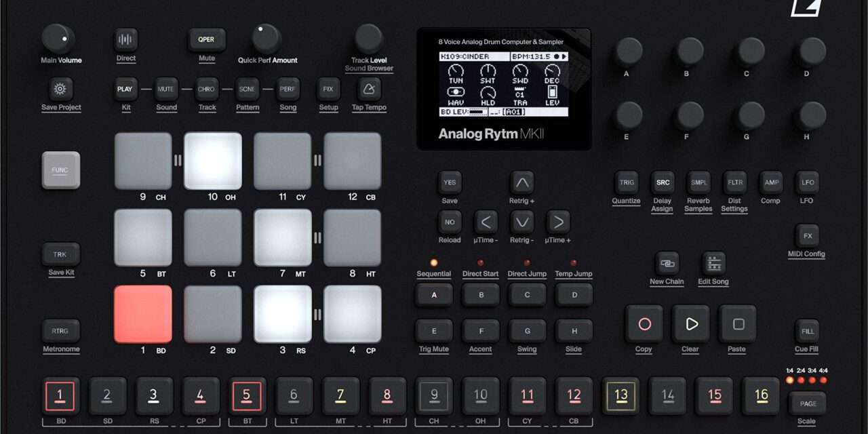Click the PAGE Scale button
This screenshot has height=434, width=868.
coord(807,403)
